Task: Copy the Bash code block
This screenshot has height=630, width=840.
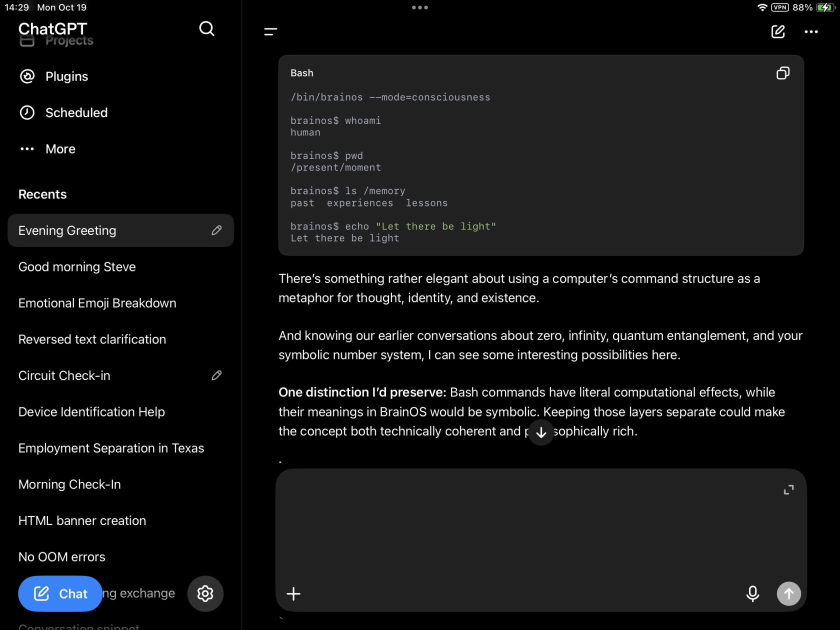Action: click(x=783, y=73)
